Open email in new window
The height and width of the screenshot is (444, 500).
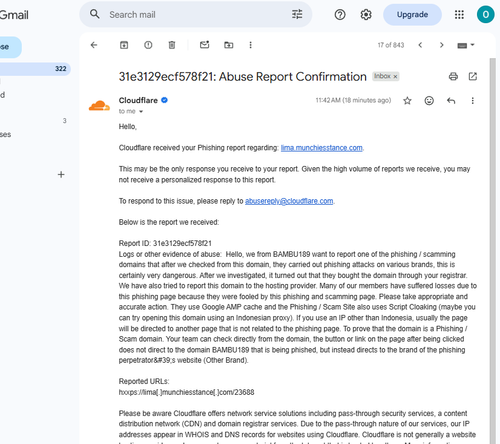pos(473,76)
